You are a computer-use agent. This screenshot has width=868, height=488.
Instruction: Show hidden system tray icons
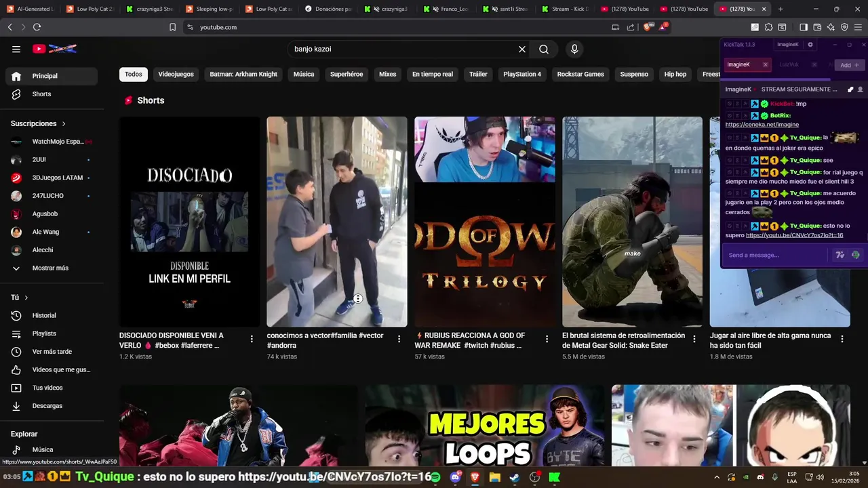click(x=717, y=477)
